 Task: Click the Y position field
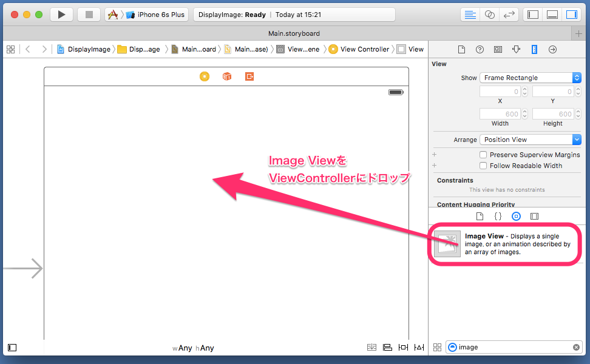click(553, 92)
